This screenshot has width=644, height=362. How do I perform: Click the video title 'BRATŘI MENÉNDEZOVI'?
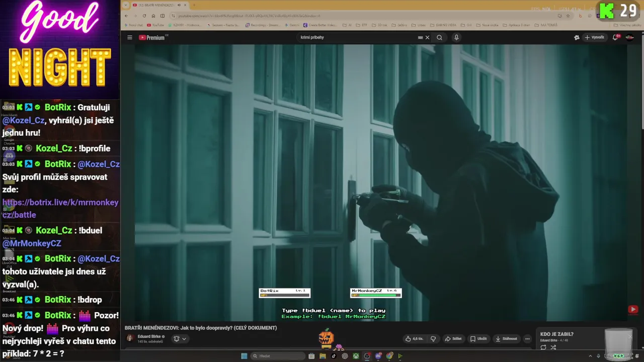(201, 328)
